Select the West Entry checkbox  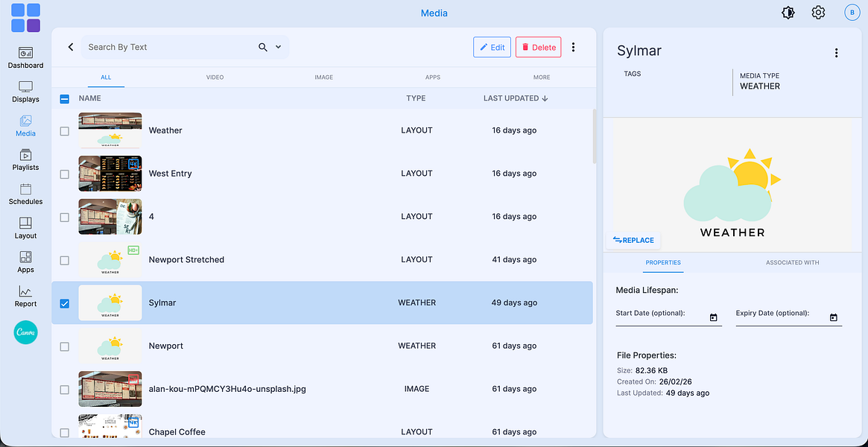tap(64, 174)
